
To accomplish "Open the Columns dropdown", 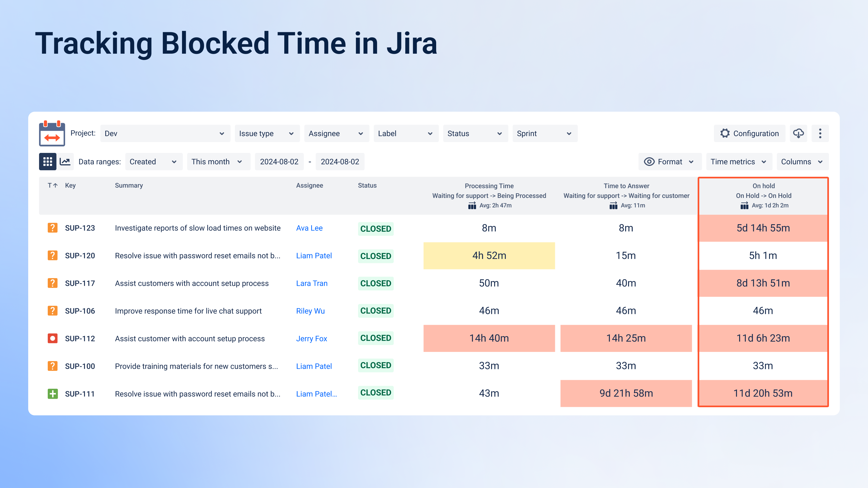I will 802,161.
